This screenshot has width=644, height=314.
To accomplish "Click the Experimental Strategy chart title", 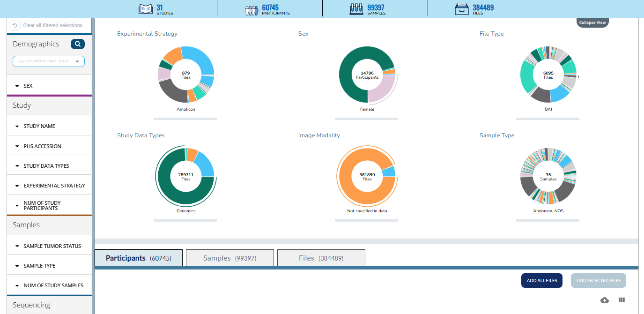I will [147, 34].
